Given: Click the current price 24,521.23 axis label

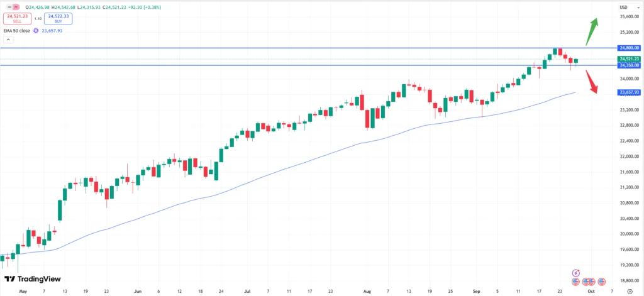Looking at the screenshot, I should [x=630, y=58].
